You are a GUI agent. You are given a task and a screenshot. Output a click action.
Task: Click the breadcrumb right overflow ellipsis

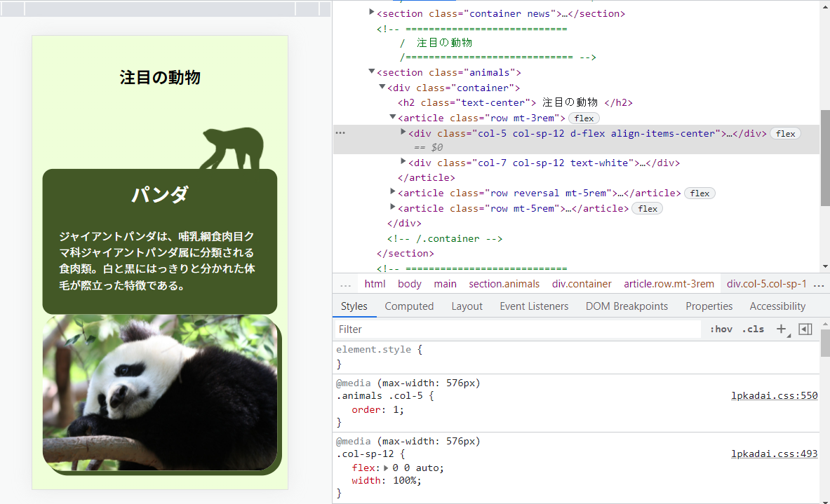coord(819,285)
